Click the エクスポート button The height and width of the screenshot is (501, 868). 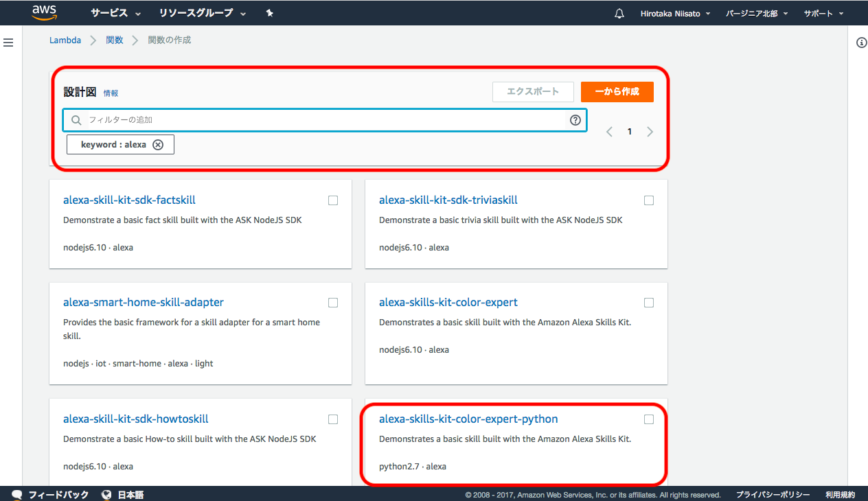pos(533,91)
